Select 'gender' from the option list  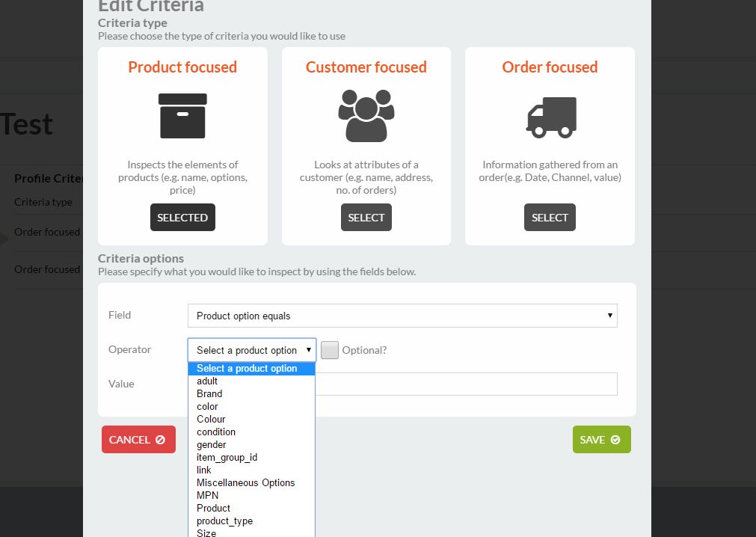point(252,444)
